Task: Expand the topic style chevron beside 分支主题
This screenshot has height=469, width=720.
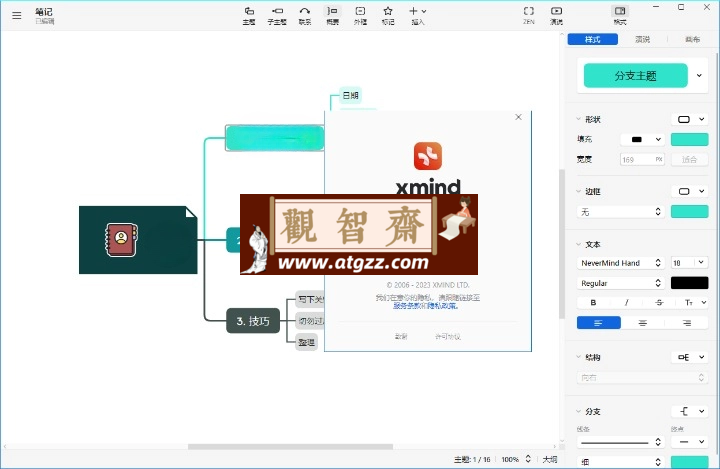Action: (699, 75)
